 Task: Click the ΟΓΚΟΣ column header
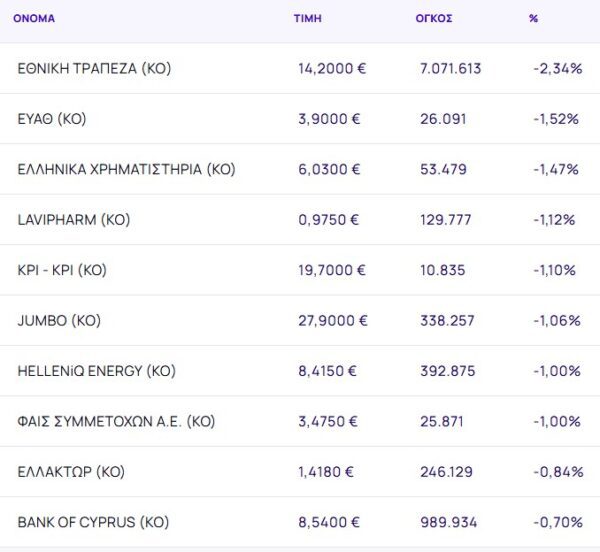point(434,18)
